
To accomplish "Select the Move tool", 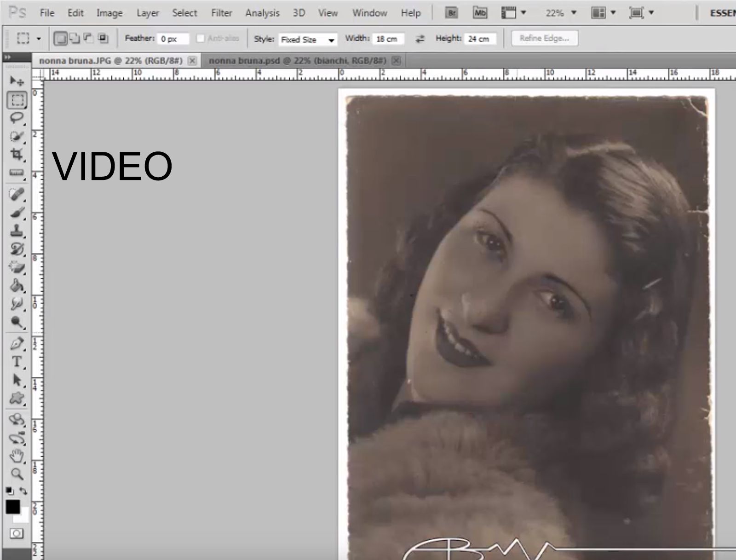I will pos(17,81).
